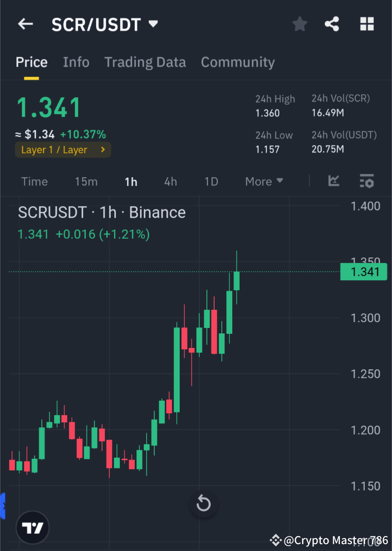This screenshot has height=551, width=392.
Task: Open the Community tab
Action: (238, 62)
